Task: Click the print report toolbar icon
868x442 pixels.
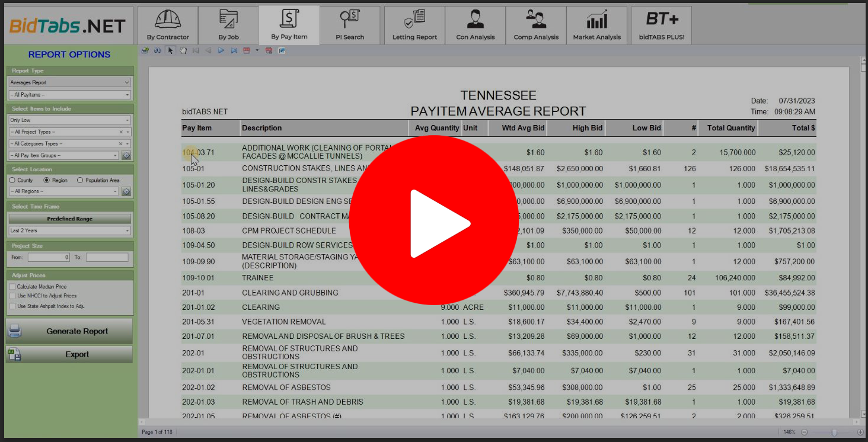Action: [x=145, y=51]
